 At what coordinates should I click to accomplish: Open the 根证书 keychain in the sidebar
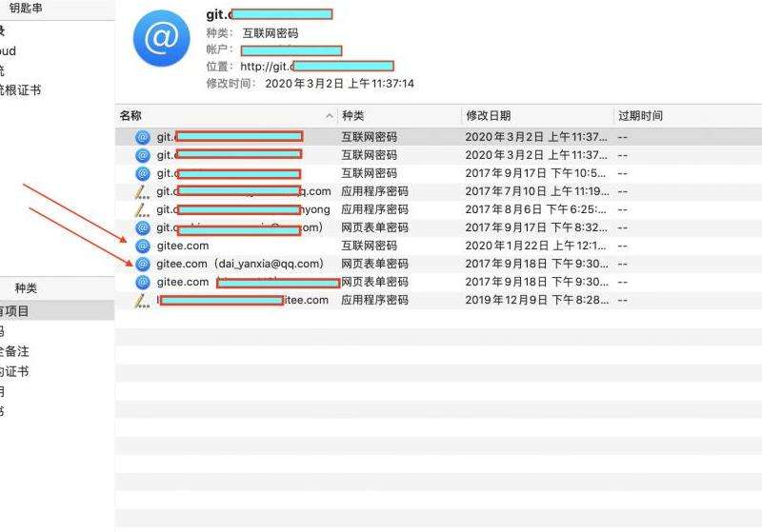pyautogui.click(x=20, y=90)
